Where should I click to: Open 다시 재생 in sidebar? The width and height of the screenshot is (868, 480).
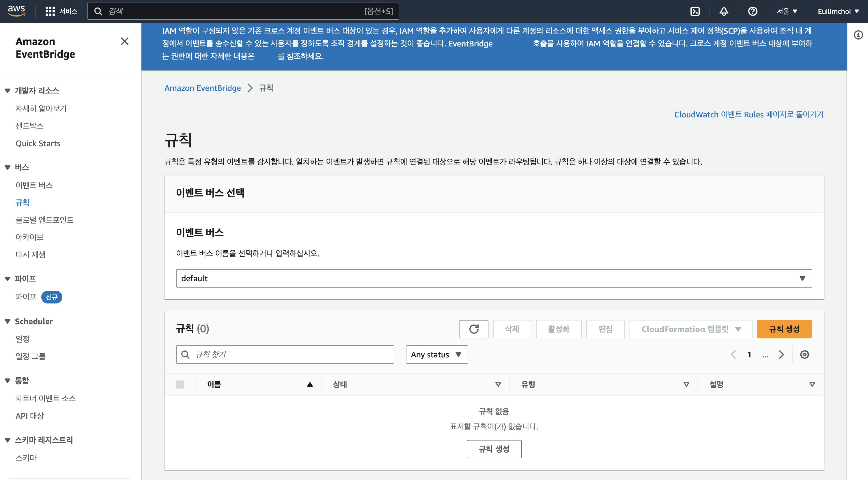(x=30, y=254)
